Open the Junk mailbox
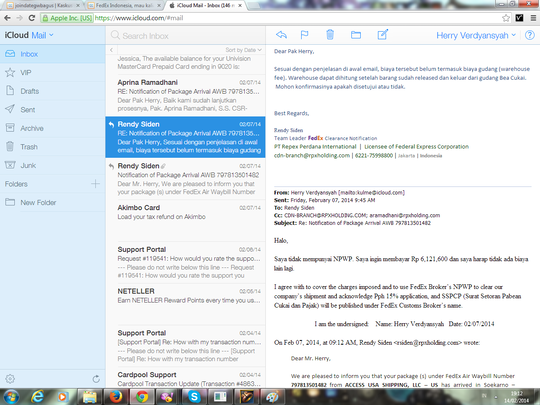 point(53,166)
